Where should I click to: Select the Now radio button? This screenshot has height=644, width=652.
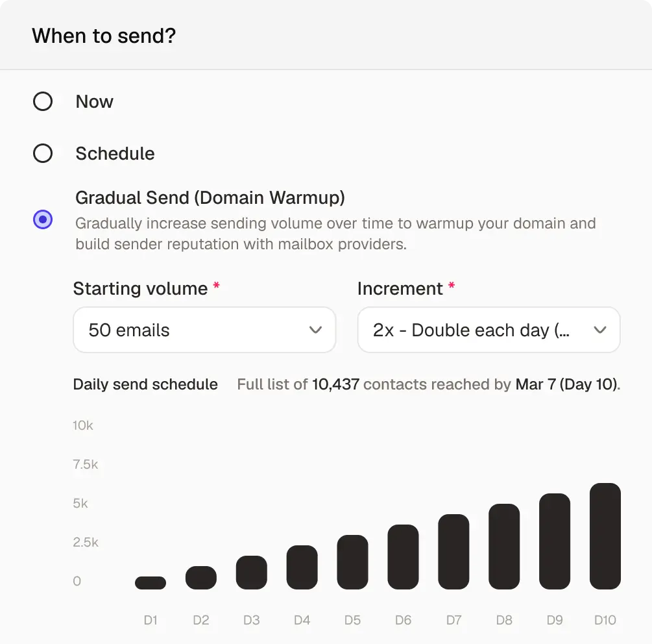pyautogui.click(x=43, y=102)
